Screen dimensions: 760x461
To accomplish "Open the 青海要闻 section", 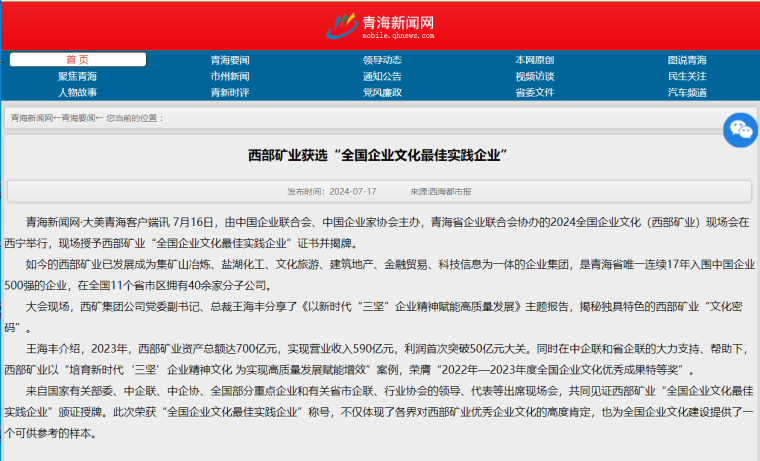I will 230,60.
